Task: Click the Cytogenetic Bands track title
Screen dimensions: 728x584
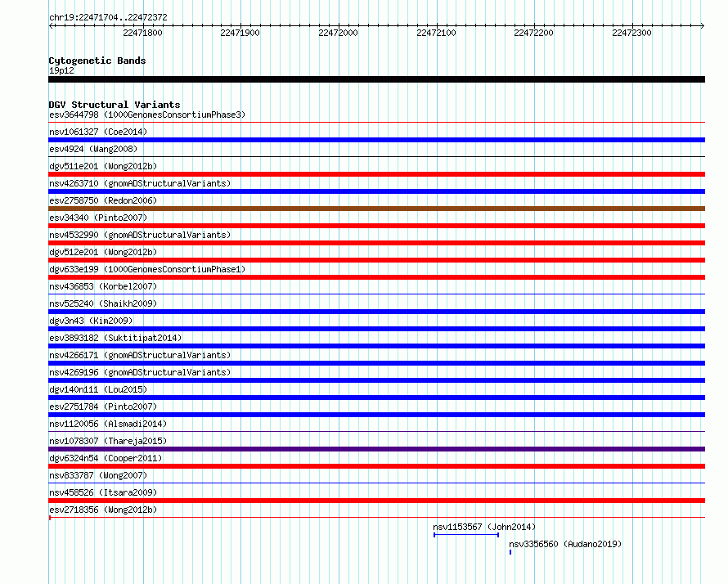Action: [x=97, y=61]
